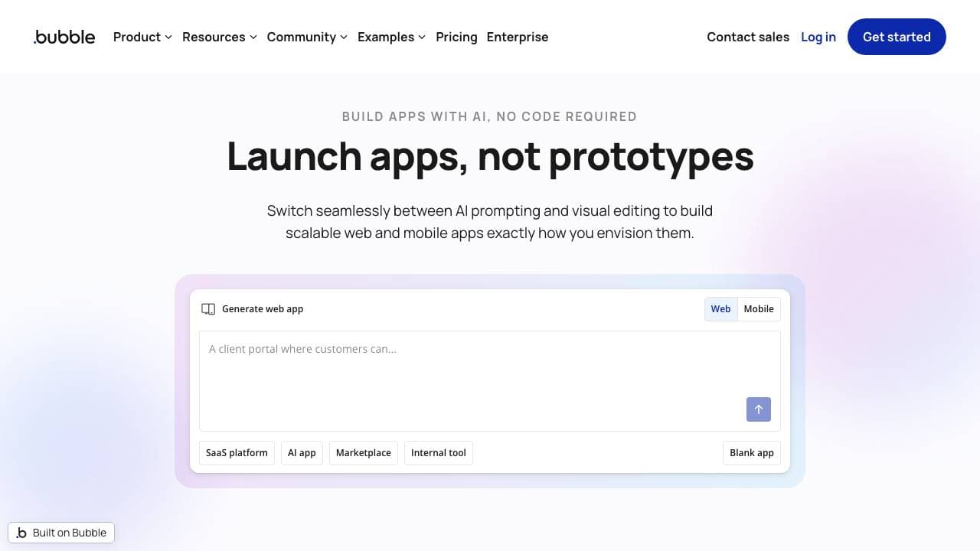Click the arrow submit button in prompt box
The height and width of the screenshot is (551, 980).
(x=758, y=409)
